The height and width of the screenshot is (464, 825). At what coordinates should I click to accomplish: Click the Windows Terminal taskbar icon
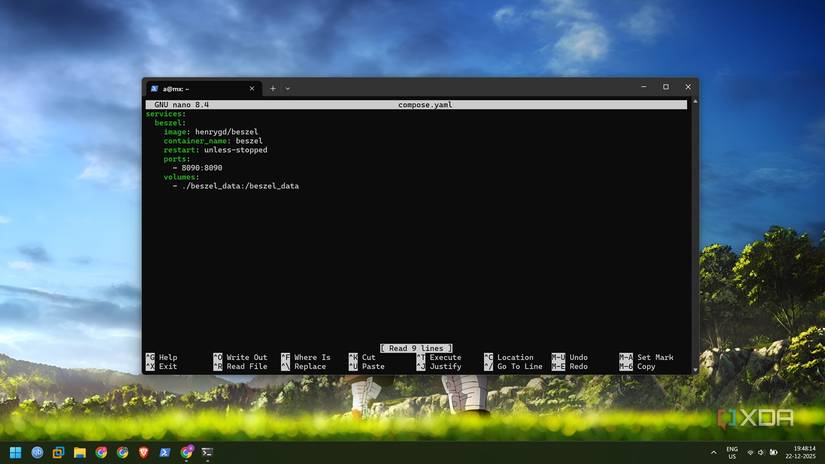[207, 452]
